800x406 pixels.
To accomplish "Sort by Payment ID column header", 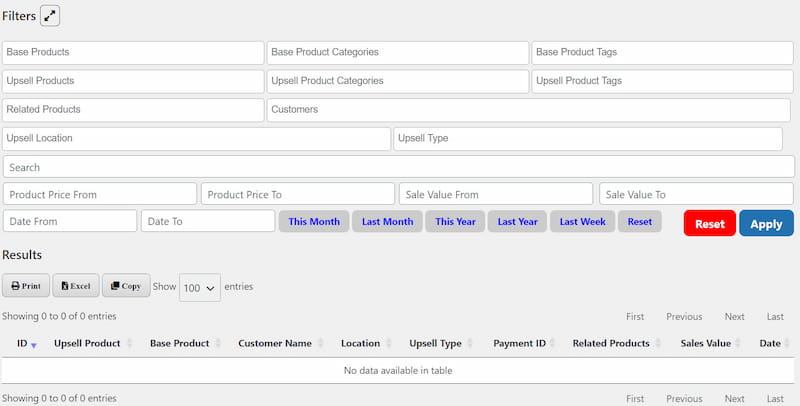I will point(524,343).
